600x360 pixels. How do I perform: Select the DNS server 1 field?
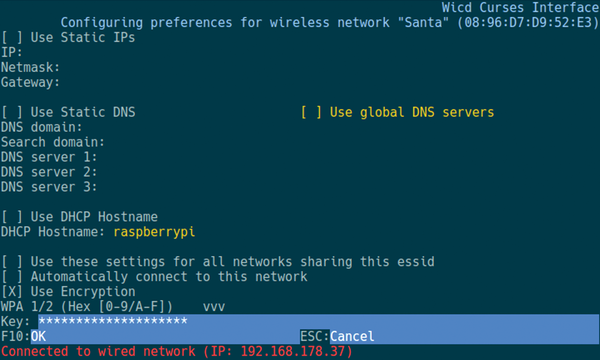click(x=348, y=157)
